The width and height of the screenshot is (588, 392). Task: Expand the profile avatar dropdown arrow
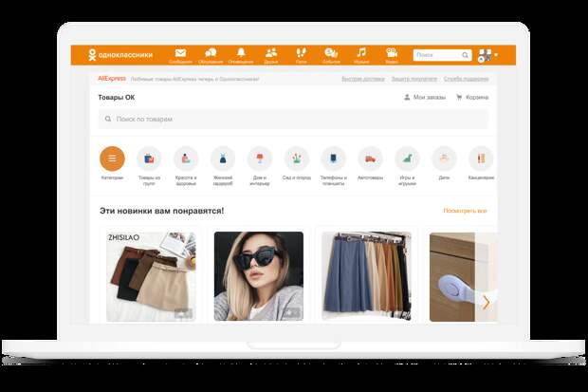tap(496, 55)
